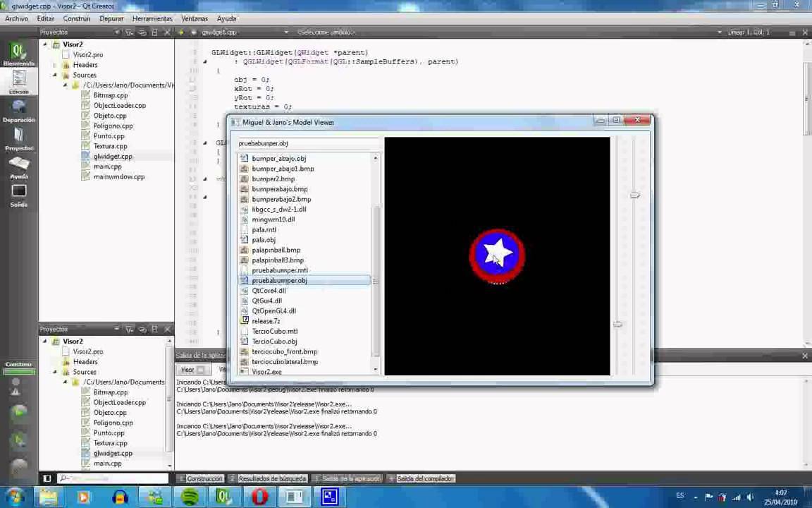Open mainwindow.cpp in upper project tree
This screenshot has height=508, width=812.
[118, 177]
